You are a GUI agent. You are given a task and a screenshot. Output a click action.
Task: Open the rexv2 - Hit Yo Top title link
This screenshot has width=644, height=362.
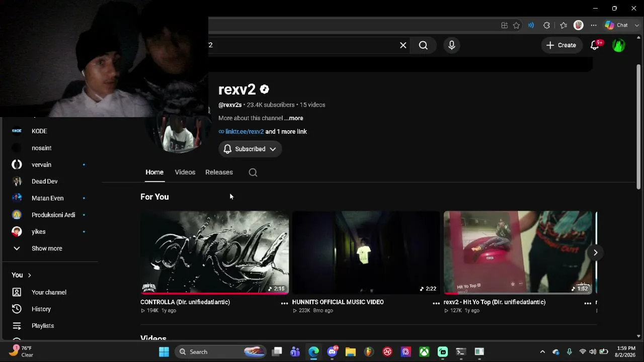(x=495, y=302)
